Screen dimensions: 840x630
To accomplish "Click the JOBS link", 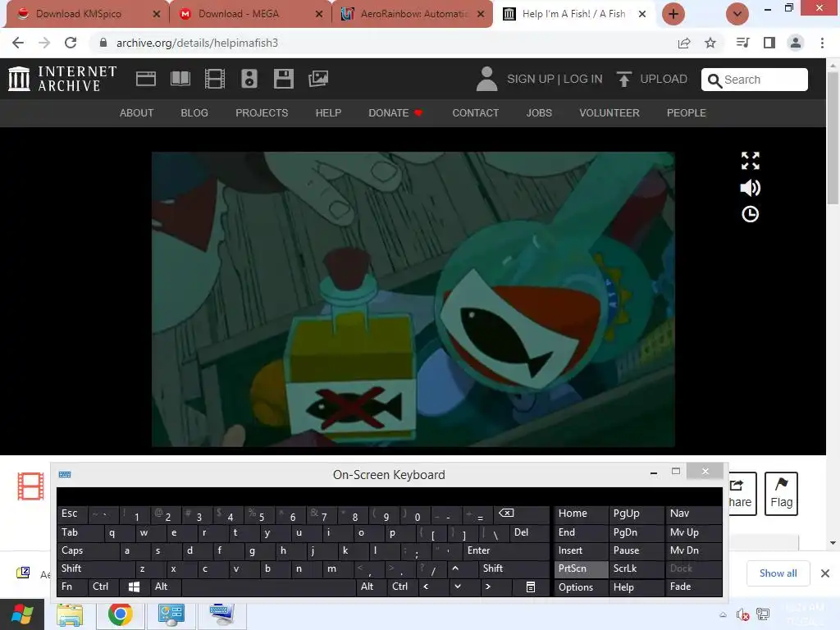I will click(x=539, y=113).
